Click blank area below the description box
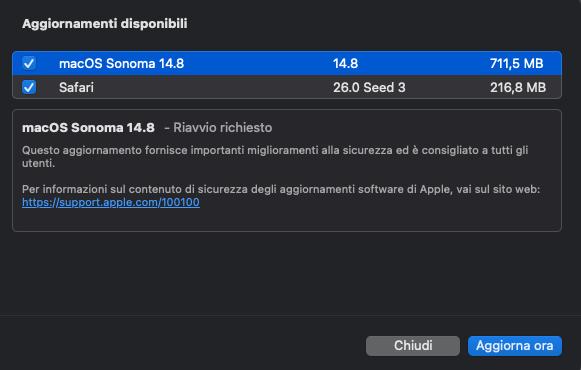Image resolution: width=581 pixels, height=370 pixels. tap(287, 273)
